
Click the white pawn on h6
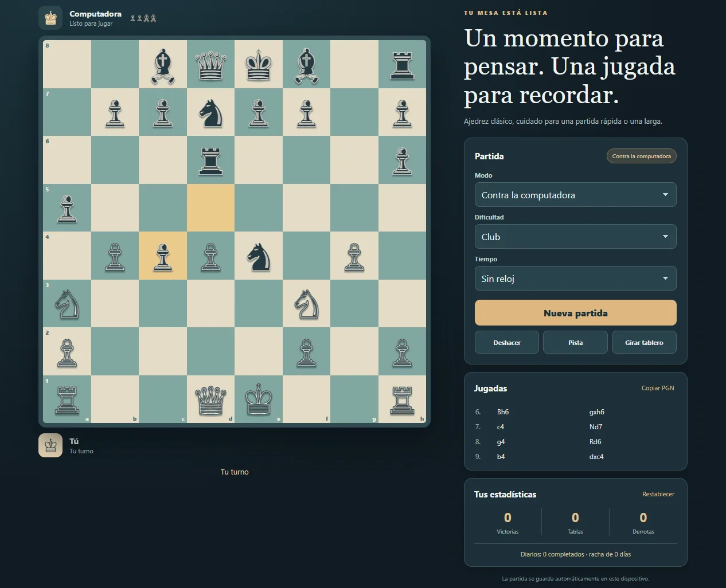point(402,160)
